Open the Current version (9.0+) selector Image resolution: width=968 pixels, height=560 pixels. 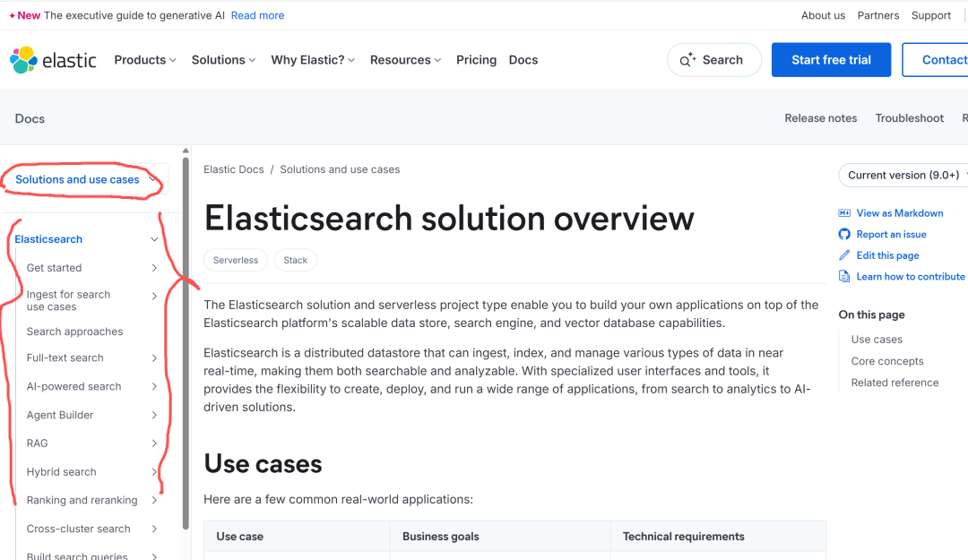[903, 176]
